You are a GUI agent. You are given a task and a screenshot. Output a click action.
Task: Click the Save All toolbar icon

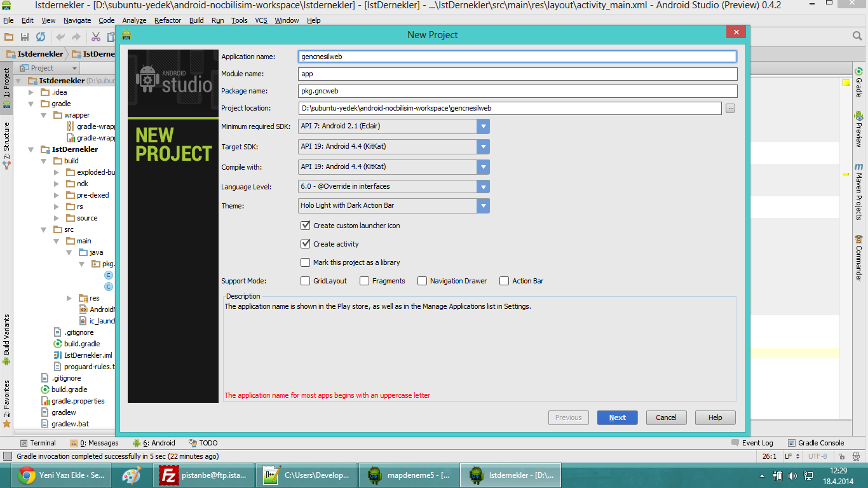(x=25, y=37)
